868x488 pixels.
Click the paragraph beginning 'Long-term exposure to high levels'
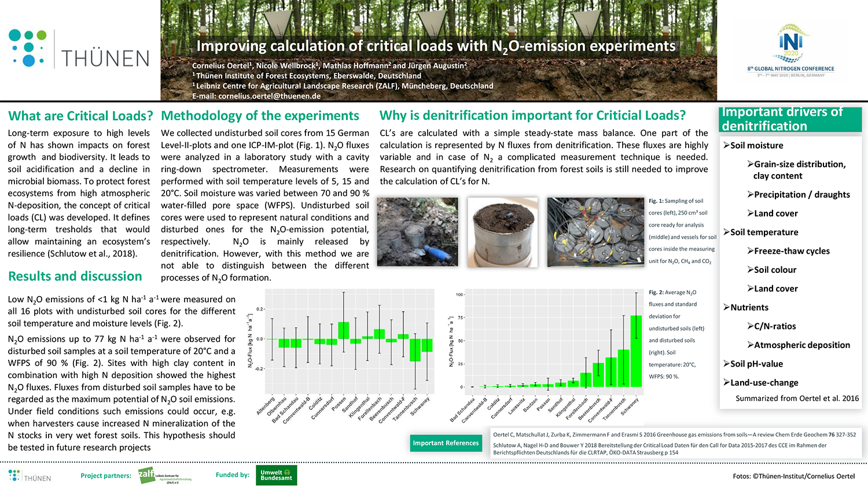tap(79, 193)
